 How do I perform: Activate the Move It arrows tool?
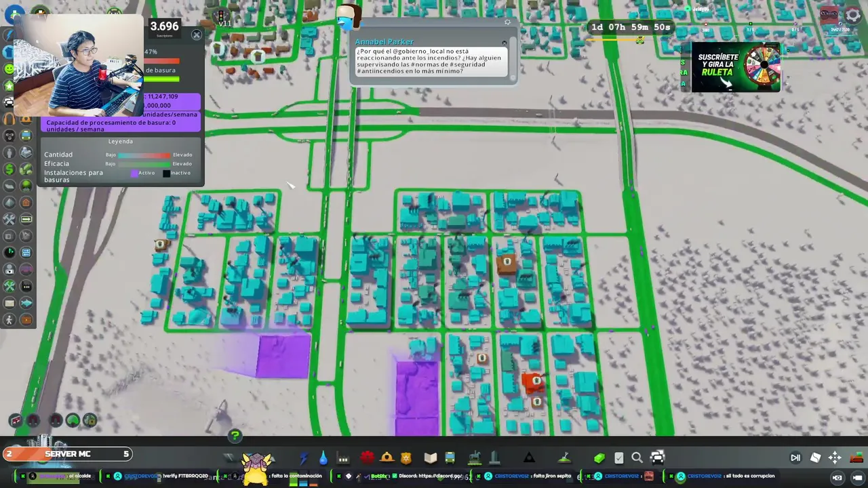click(x=835, y=458)
